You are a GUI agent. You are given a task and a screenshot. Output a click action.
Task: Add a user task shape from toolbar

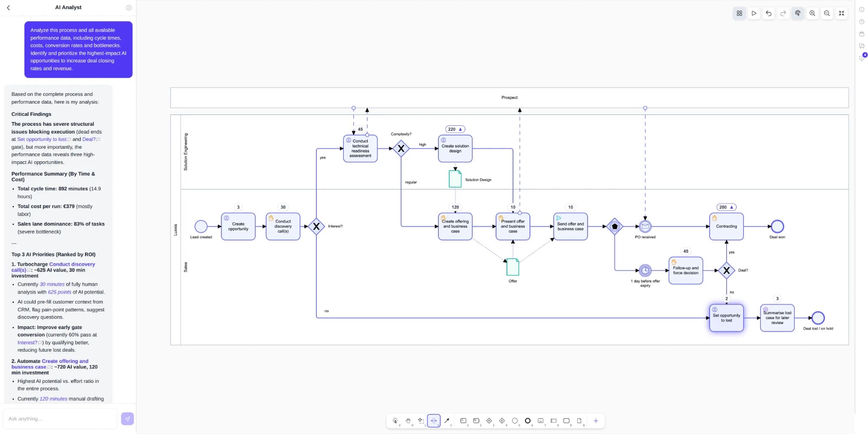click(x=463, y=421)
